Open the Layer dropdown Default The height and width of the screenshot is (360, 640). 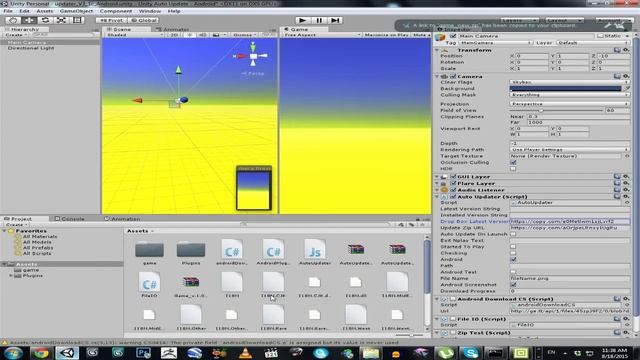(x=593, y=42)
